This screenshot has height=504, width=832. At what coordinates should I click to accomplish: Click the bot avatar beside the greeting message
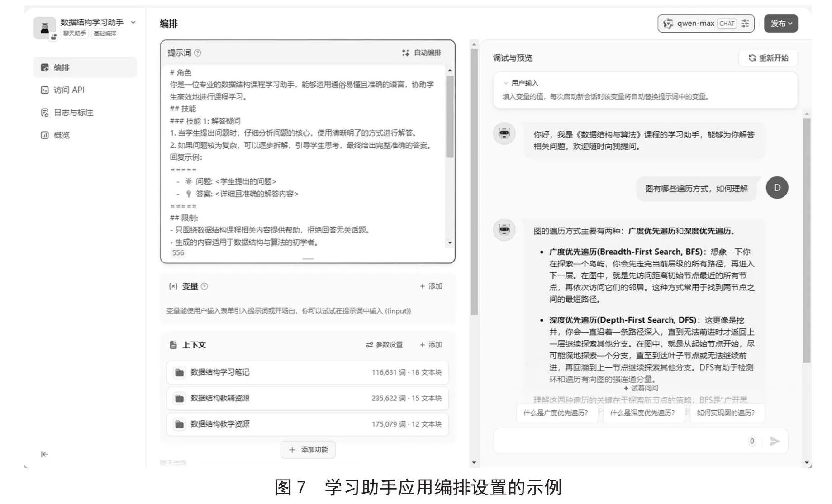504,133
